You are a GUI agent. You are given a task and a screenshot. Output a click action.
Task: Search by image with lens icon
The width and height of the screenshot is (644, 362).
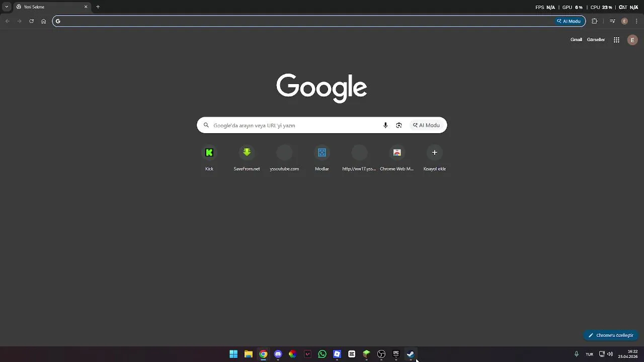click(399, 125)
